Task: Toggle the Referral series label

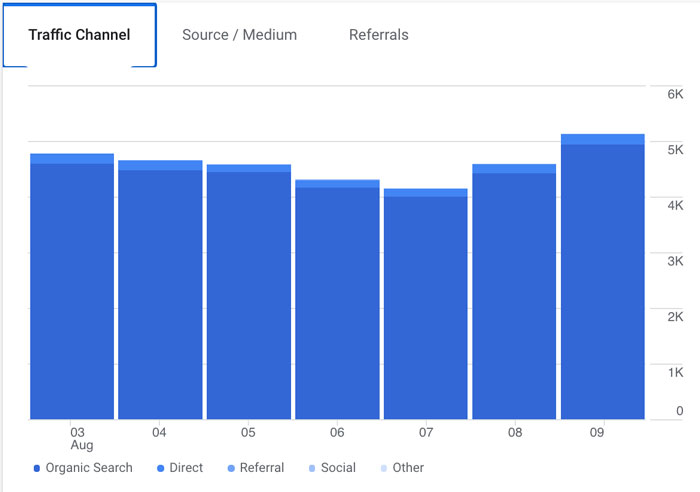Action: tap(262, 468)
